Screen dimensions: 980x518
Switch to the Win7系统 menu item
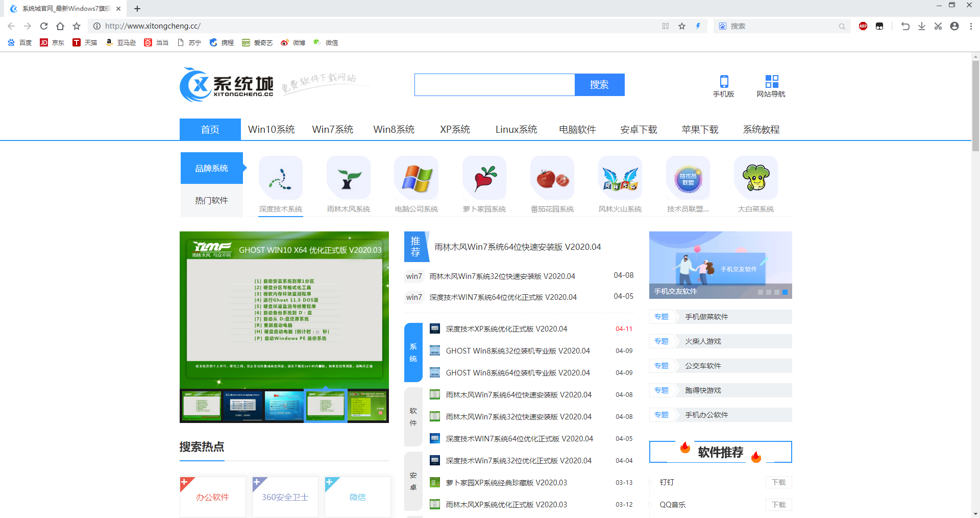point(333,129)
